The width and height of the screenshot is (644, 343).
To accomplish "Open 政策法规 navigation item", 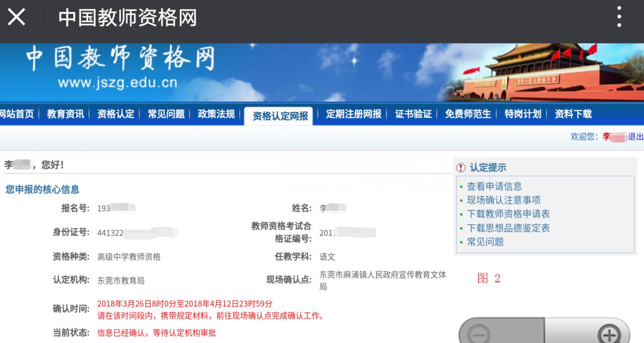I will pos(216,114).
